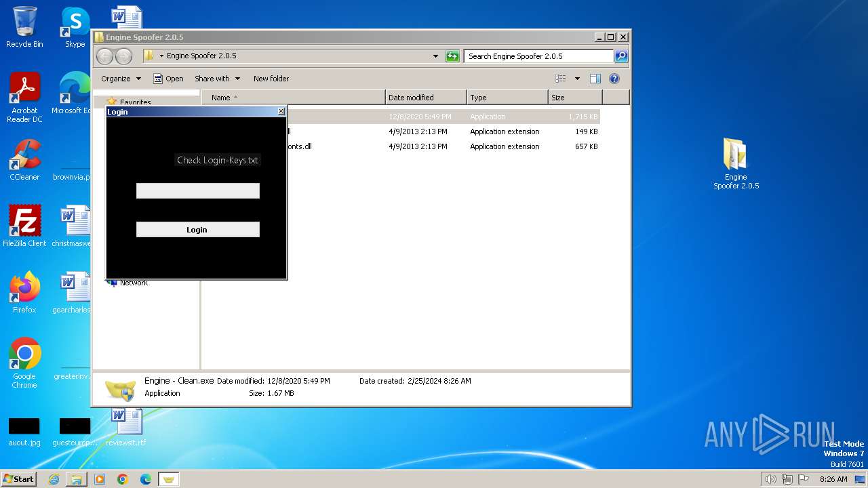The image size is (868, 488).
Task: Change view using the views icon
Action: pyautogui.click(x=561, y=79)
